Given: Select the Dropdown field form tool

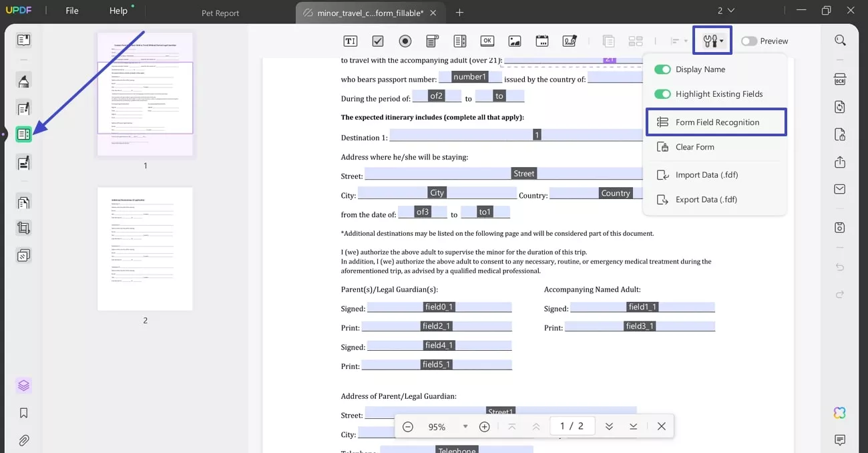Looking at the screenshot, I should tap(432, 41).
